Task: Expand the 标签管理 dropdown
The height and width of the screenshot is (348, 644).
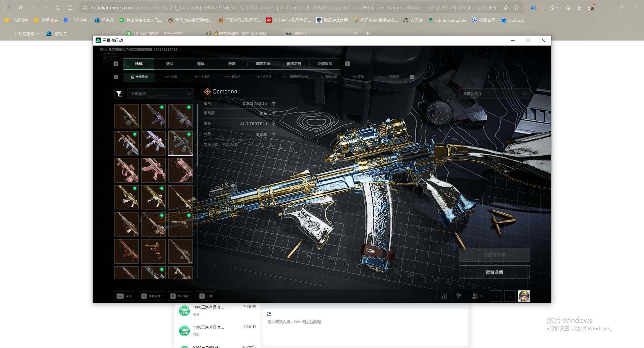Action: [x=28, y=33]
